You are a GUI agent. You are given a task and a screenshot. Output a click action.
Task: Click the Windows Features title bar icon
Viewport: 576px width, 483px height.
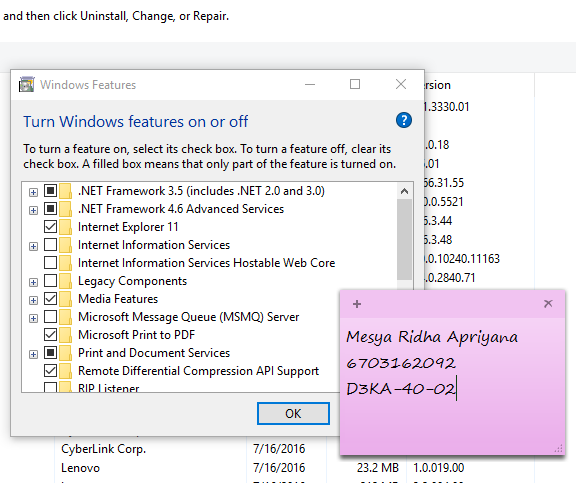(26, 84)
